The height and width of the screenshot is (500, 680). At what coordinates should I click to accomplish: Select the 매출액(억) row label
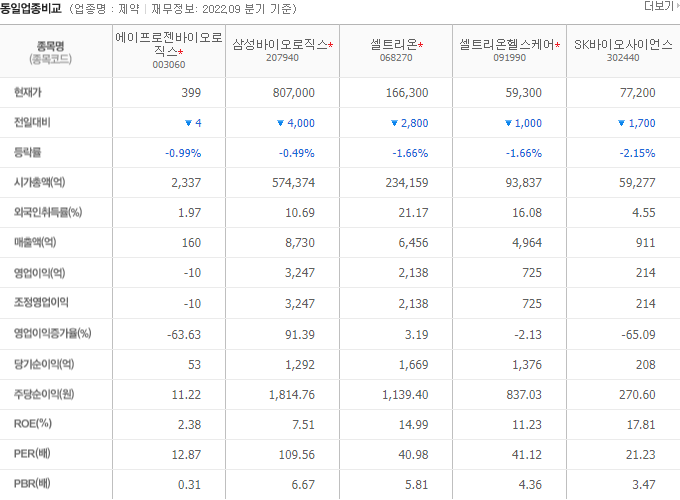[35, 242]
